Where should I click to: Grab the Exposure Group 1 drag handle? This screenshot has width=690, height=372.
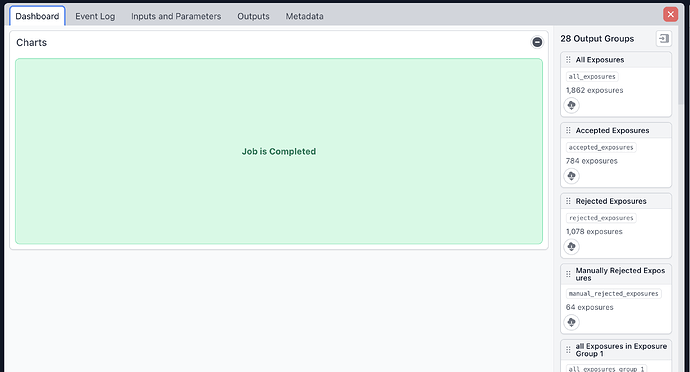click(568, 350)
